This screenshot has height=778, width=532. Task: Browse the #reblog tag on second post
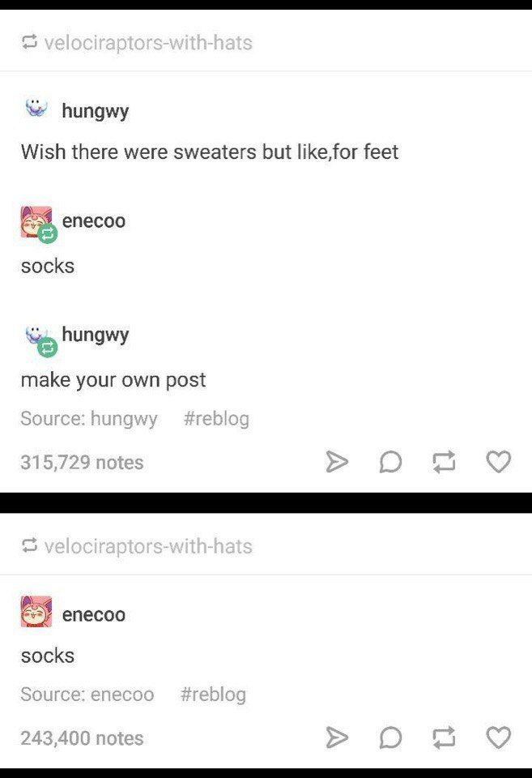(x=213, y=695)
